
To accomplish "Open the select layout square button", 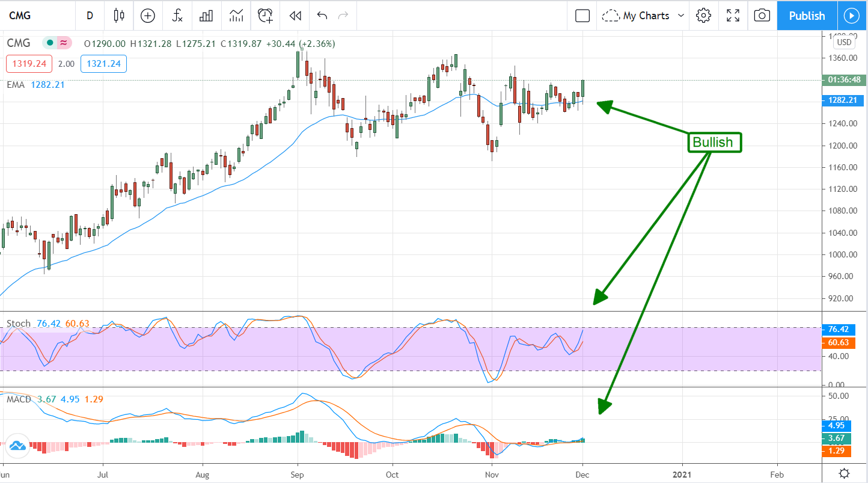I will pos(582,16).
